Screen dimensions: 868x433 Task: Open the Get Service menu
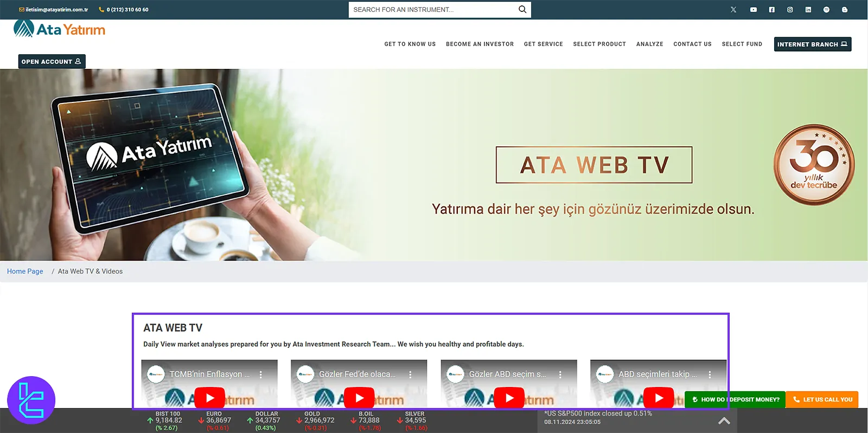pos(544,44)
